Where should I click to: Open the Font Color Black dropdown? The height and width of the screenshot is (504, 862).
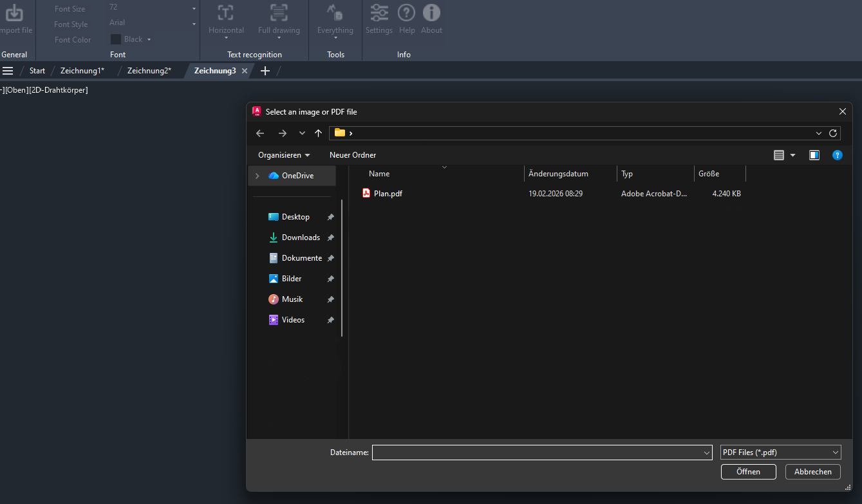(131, 39)
